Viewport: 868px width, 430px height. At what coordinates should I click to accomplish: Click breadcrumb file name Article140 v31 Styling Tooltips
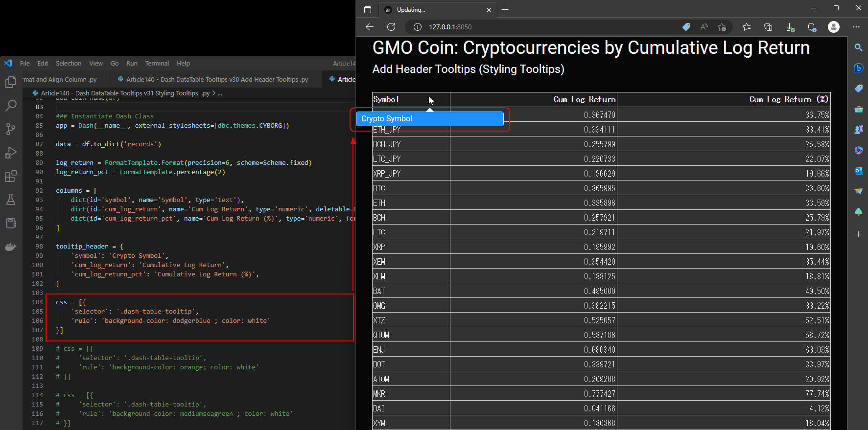tap(125, 93)
